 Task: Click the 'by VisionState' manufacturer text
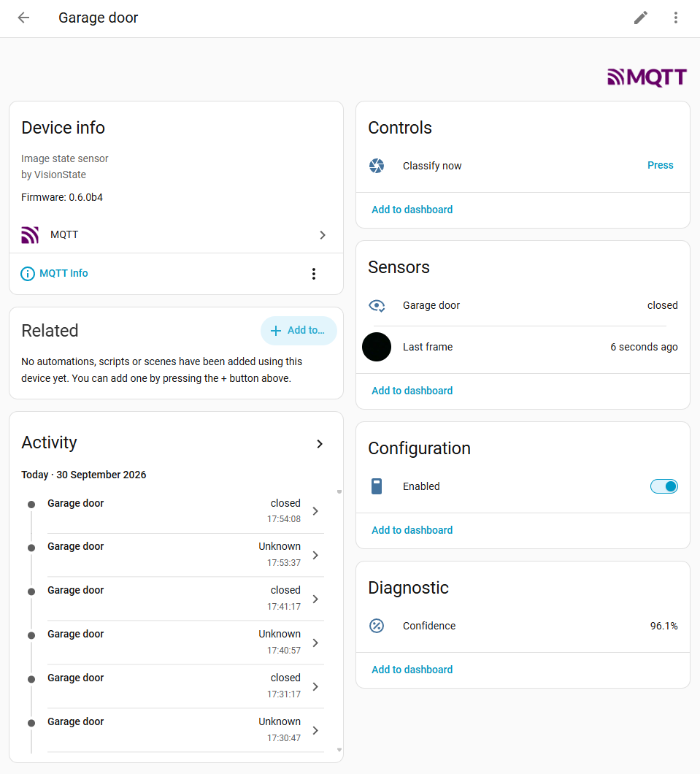53,175
